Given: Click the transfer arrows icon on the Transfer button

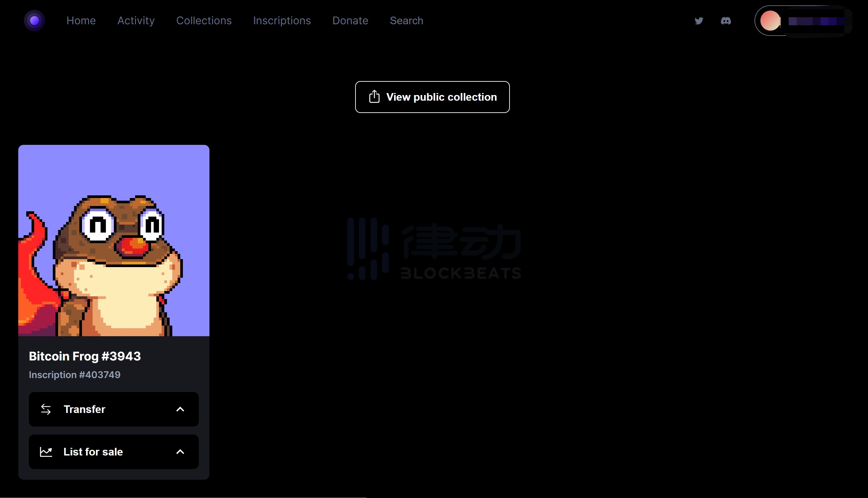Looking at the screenshot, I should click(x=46, y=409).
